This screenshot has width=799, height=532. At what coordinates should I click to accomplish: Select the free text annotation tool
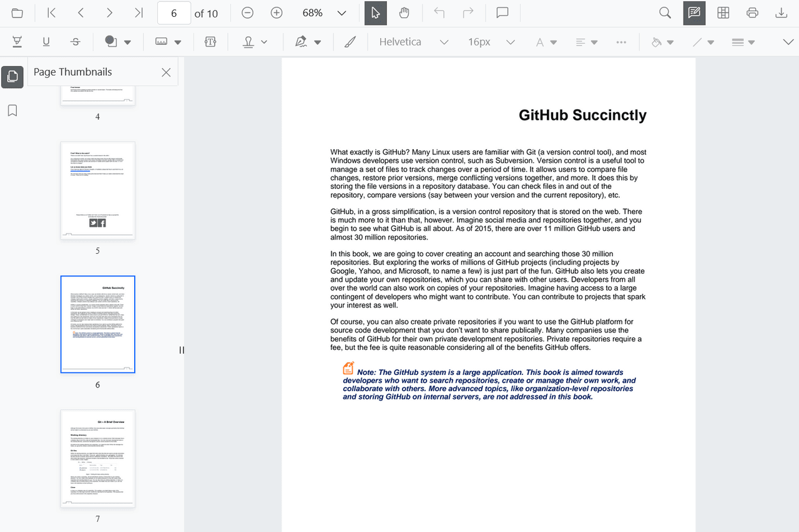[210, 42]
